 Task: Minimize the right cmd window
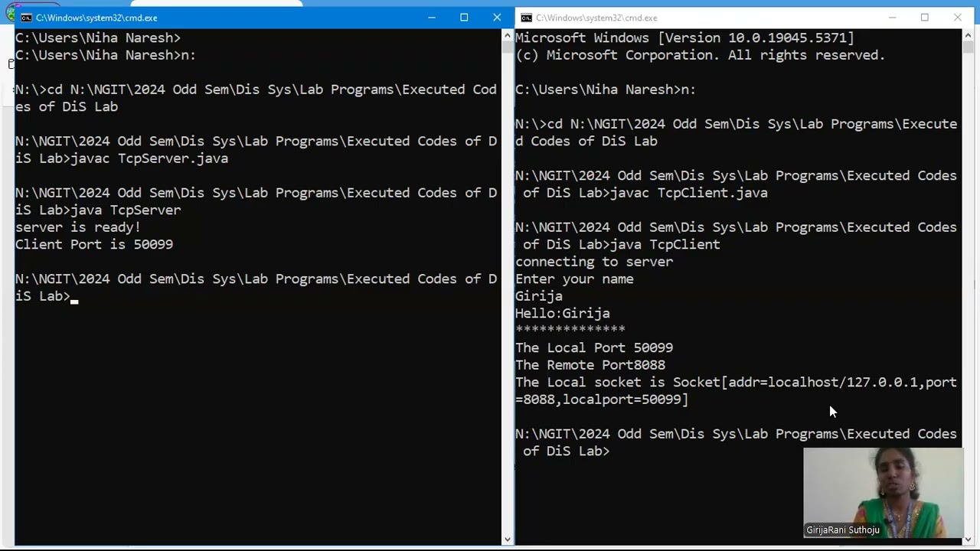[892, 18]
